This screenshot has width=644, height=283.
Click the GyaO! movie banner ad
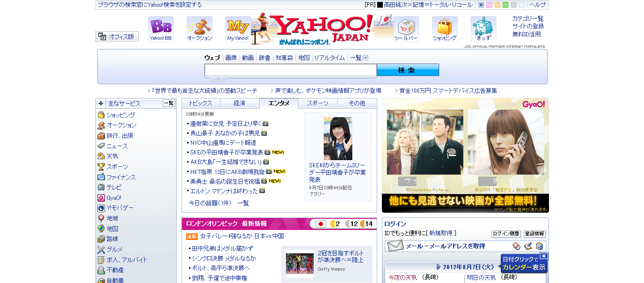[x=465, y=155]
